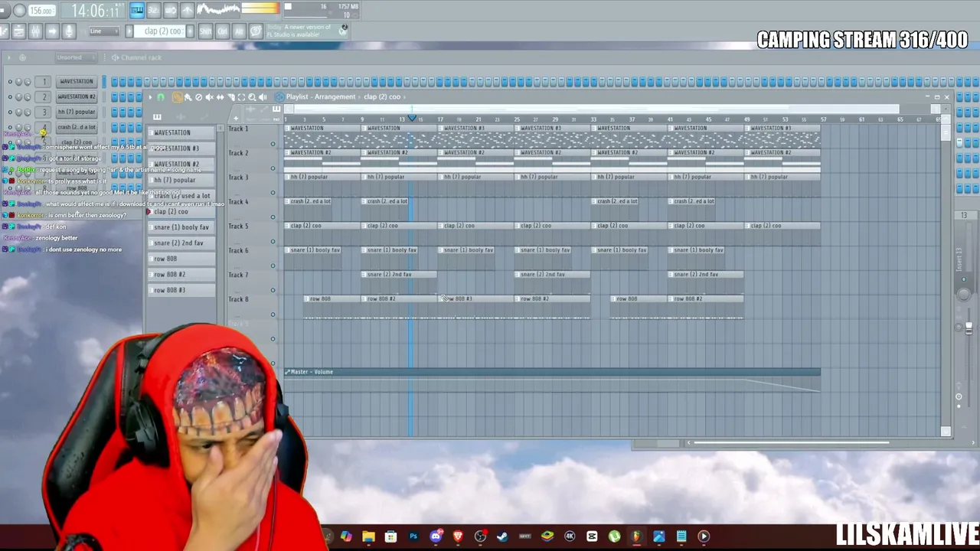The height and width of the screenshot is (551, 980).
Task: Click 'clap (2) coo' in playlist title bar
Action: [382, 97]
